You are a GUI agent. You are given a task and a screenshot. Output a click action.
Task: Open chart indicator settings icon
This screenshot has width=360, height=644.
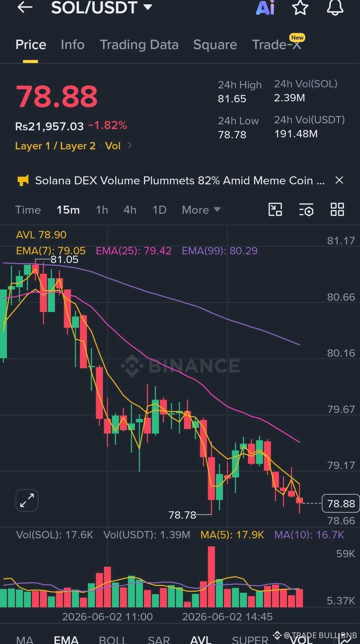(x=306, y=210)
